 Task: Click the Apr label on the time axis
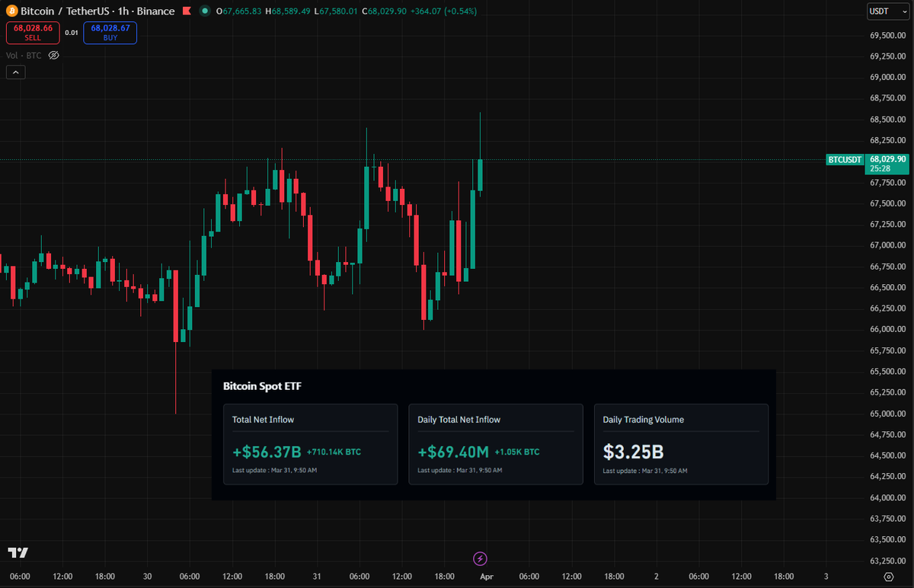click(x=487, y=577)
